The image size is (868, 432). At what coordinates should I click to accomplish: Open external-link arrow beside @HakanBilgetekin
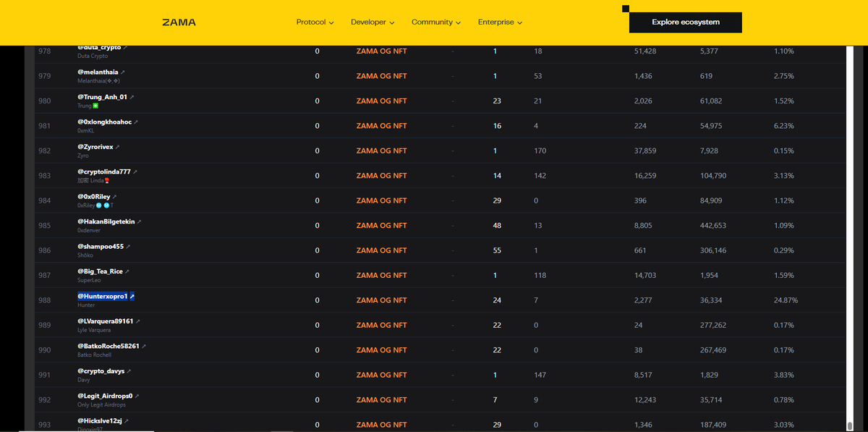pos(140,221)
